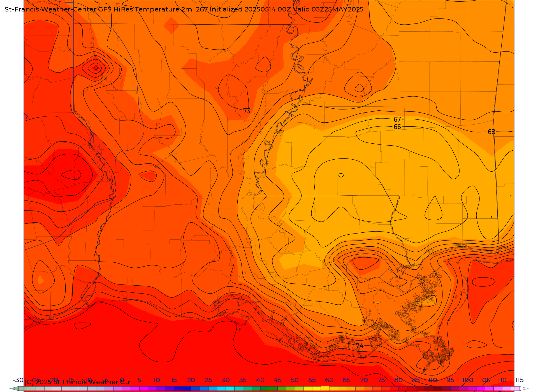This screenshot has height=392, width=538.
Task: Click the '100' color scale label
Action: [468, 380]
